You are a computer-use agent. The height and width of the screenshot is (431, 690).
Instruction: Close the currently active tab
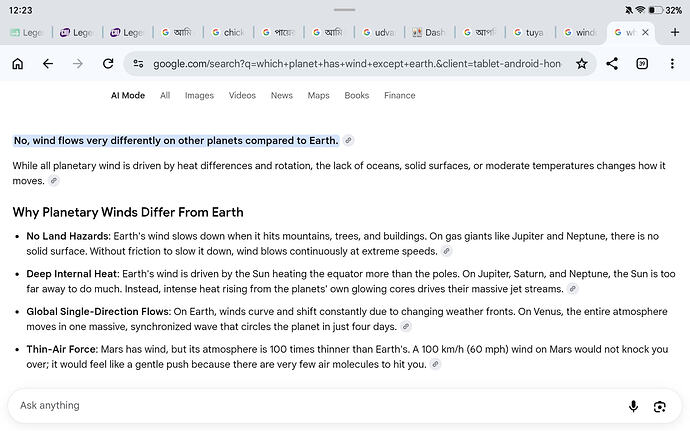point(645,32)
